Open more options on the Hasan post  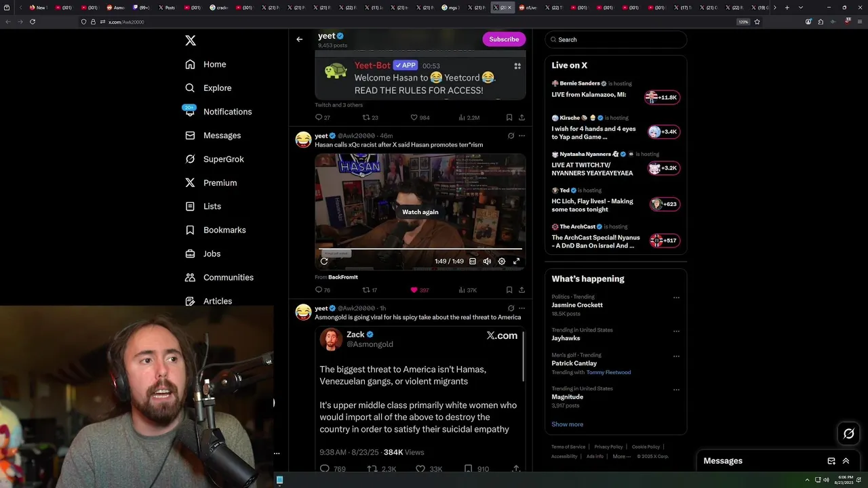pos(521,136)
